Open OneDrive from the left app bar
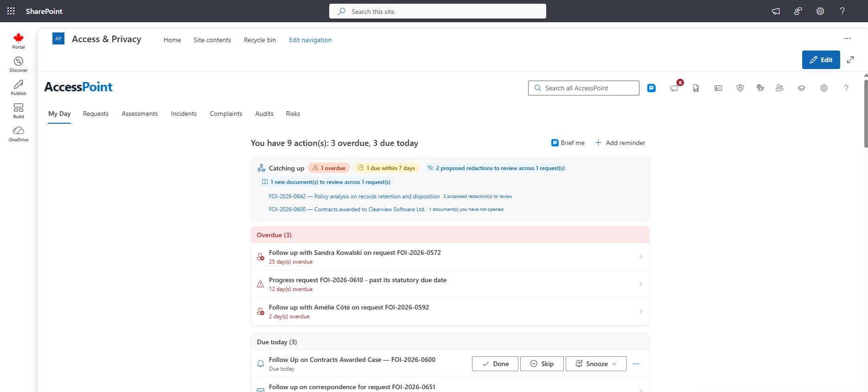 [19, 134]
